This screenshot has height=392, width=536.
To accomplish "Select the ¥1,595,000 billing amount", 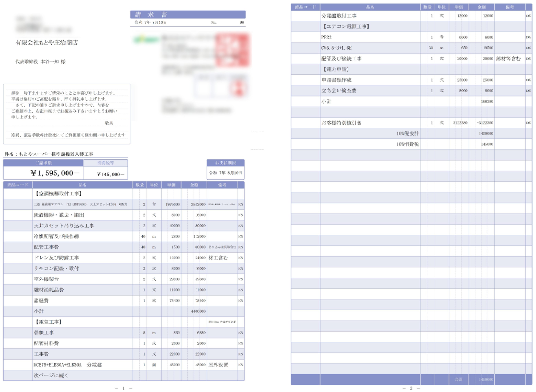I will click(x=55, y=173).
